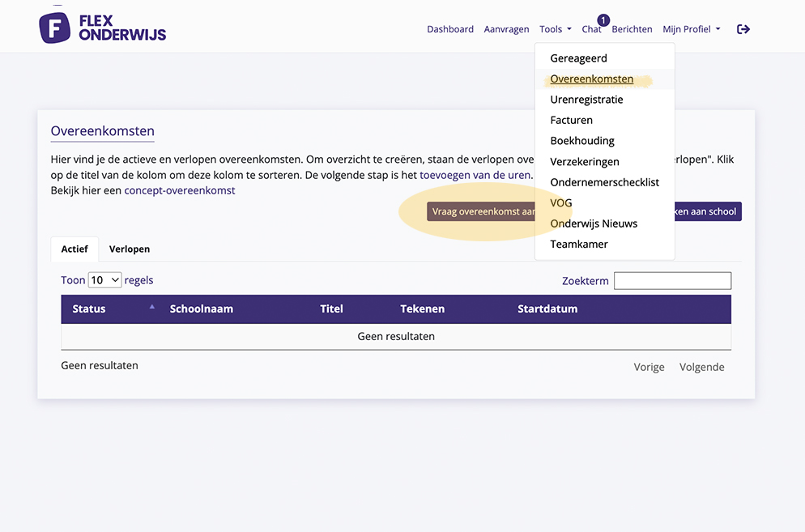Select Overeenkomsten from Tools menu

click(x=591, y=79)
